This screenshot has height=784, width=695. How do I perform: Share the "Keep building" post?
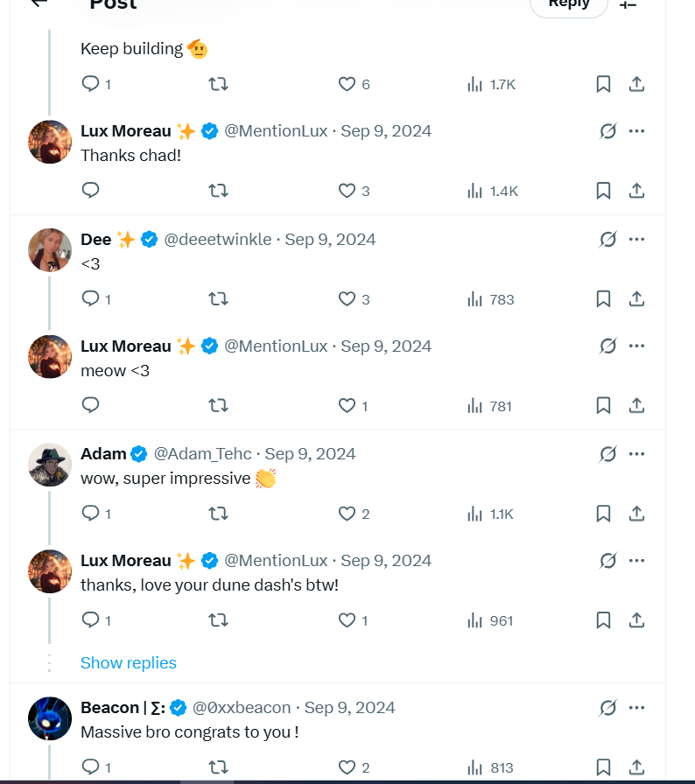tap(637, 84)
